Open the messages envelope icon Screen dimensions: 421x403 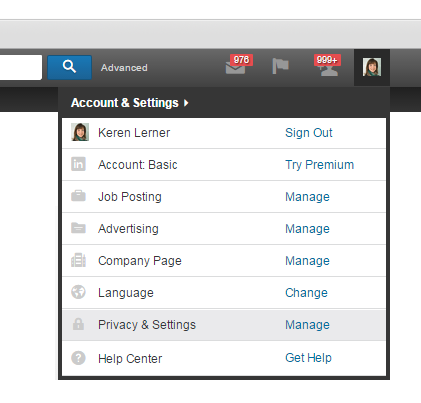pyautogui.click(x=235, y=68)
